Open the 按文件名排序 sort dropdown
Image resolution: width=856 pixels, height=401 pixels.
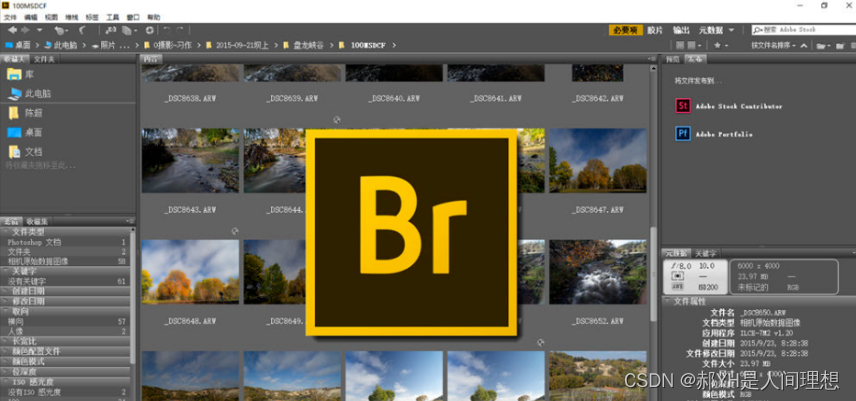coord(774,45)
